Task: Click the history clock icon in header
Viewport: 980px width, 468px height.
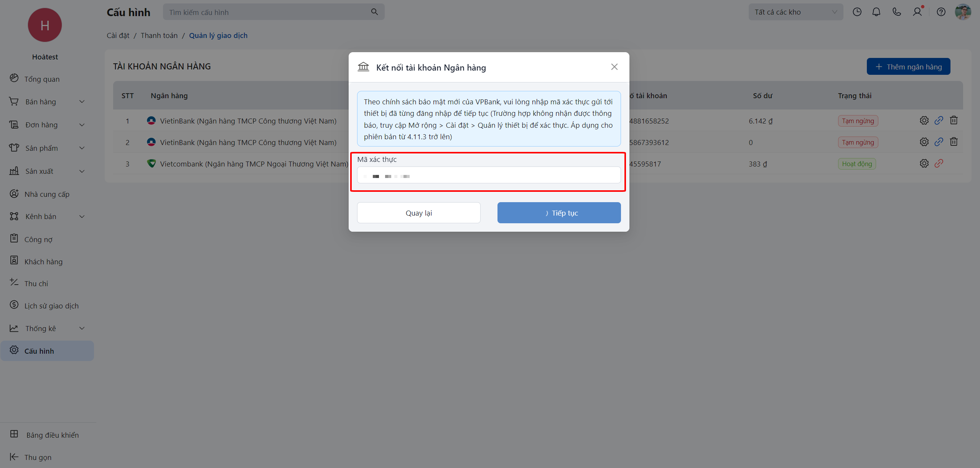Action: pos(857,12)
